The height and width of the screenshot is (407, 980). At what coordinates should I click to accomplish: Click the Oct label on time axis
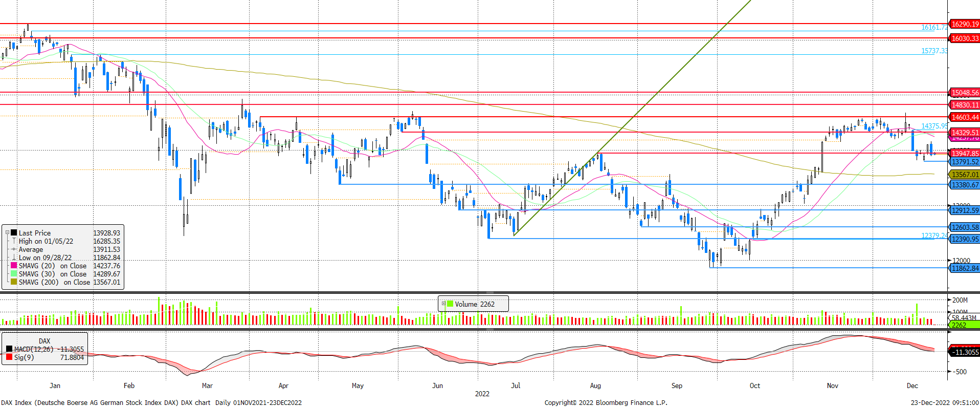click(x=755, y=385)
